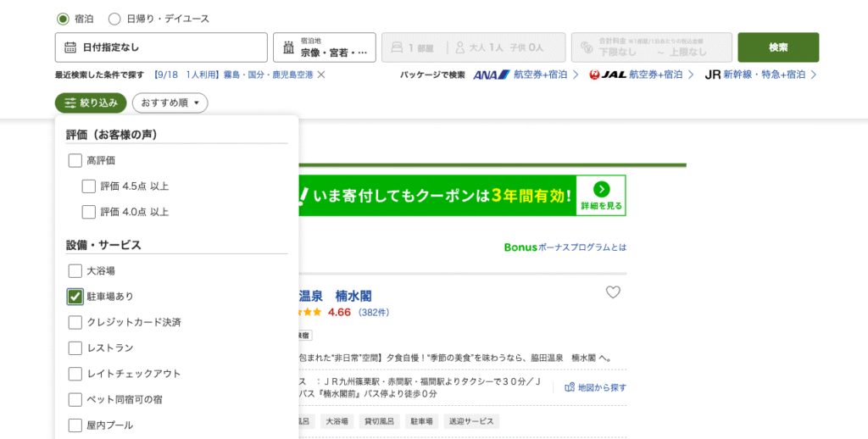
Task: Check the 大浴場 checkbox
Action: (x=75, y=270)
